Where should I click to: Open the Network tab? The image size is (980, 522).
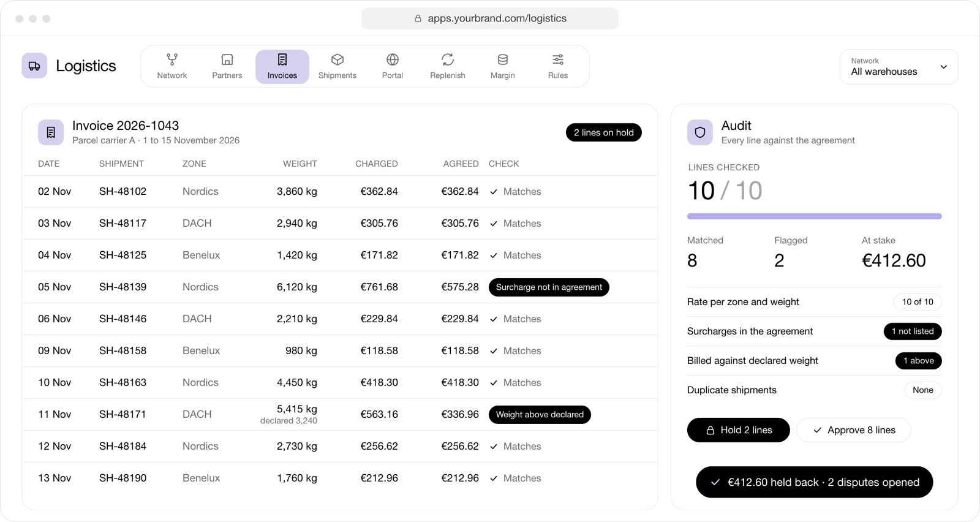(x=172, y=67)
